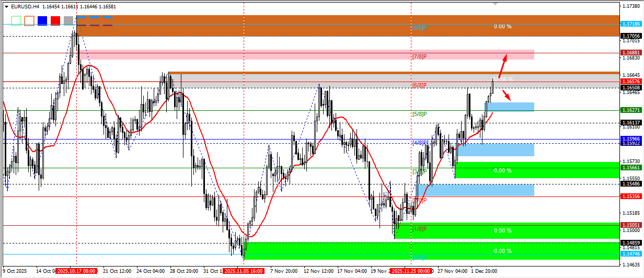
Task: Select the 1.16137 price label
Action: click(x=631, y=123)
